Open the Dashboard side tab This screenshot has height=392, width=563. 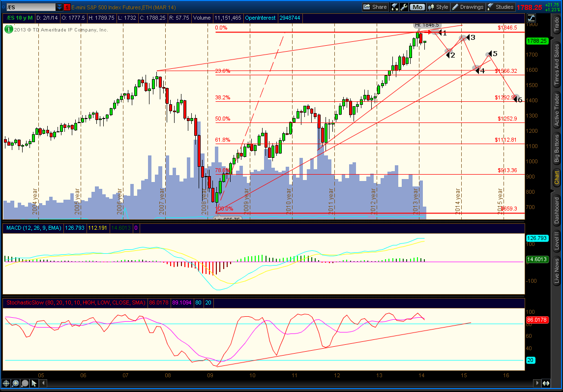[x=557, y=210]
